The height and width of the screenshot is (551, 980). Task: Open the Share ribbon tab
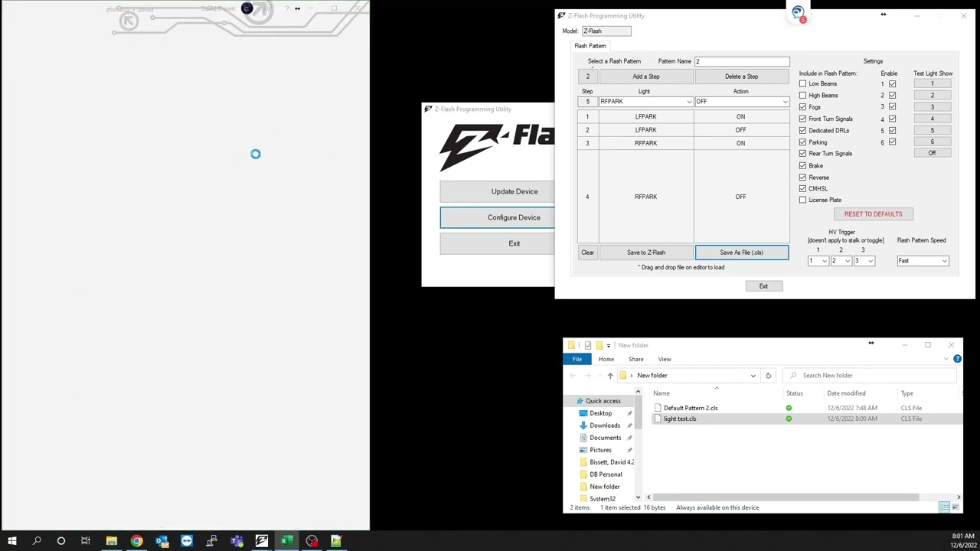point(635,359)
